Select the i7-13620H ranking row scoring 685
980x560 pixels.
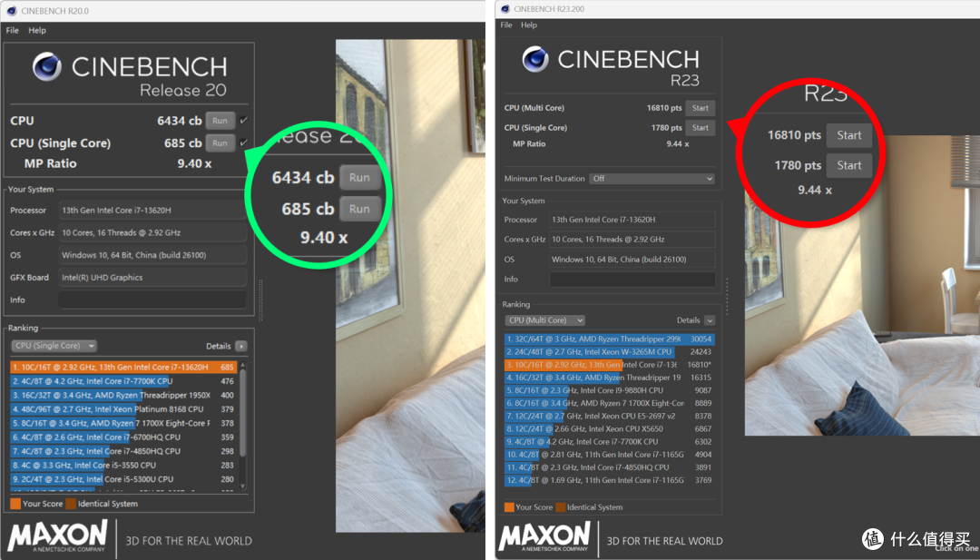coord(123,368)
